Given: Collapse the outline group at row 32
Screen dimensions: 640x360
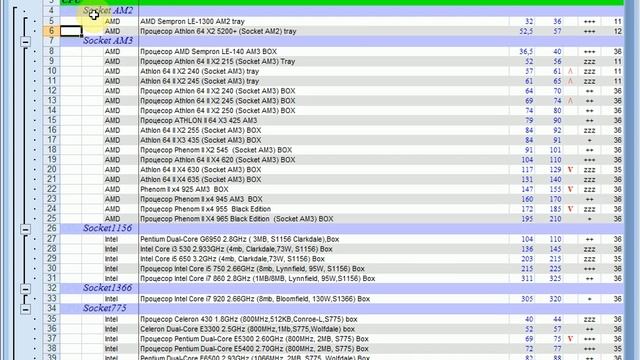Looking at the screenshot, I should coord(25,289).
